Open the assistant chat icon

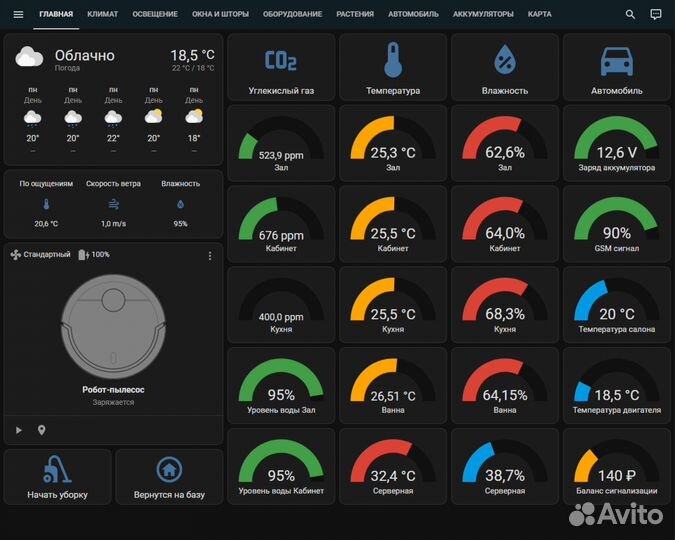pyautogui.click(x=656, y=14)
